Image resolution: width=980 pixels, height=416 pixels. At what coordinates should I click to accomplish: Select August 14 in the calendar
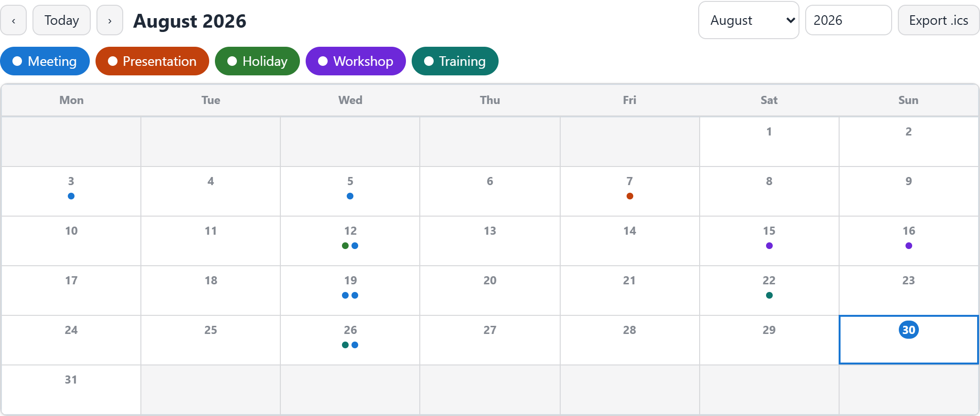630,241
